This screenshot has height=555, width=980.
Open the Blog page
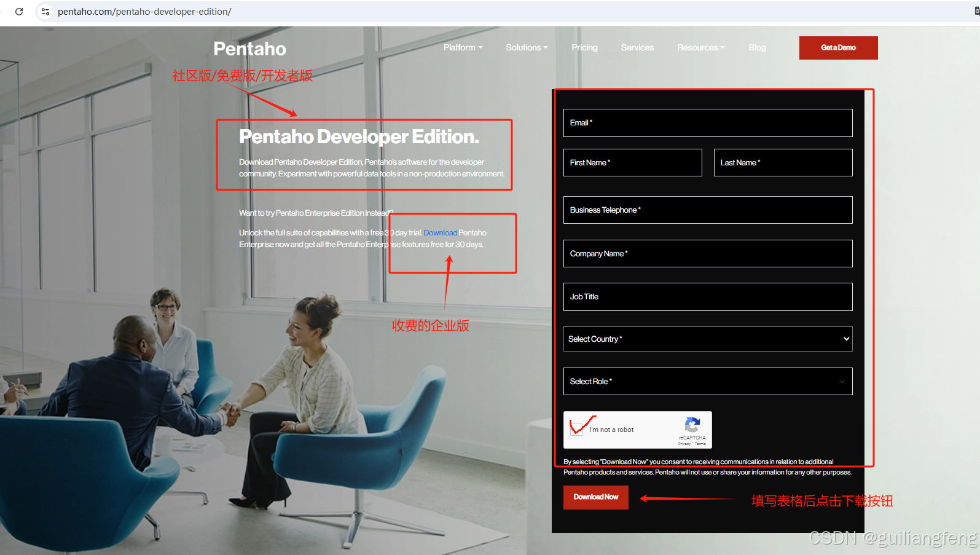click(x=757, y=47)
